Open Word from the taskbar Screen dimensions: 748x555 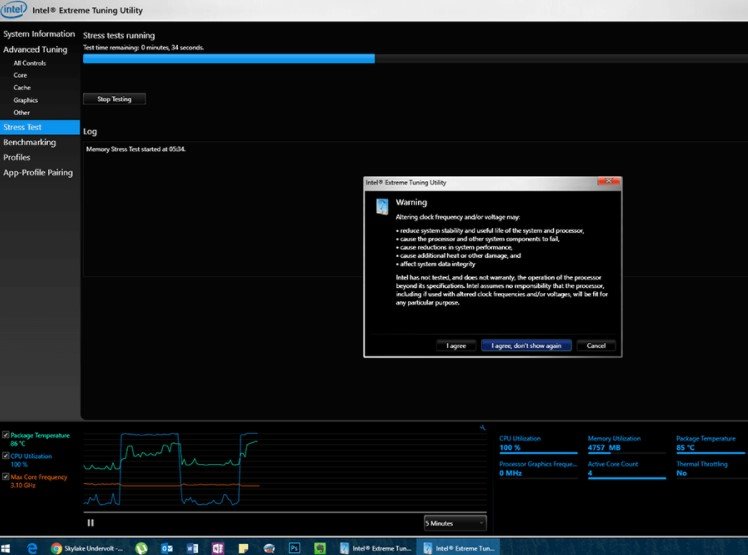(x=192, y=547)
